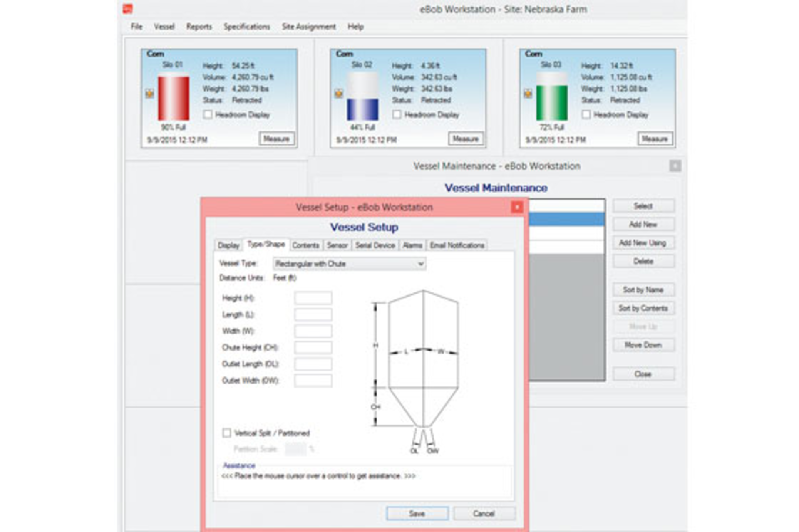Switch to the Email Notifications tab
The width and height of the screenshot is (799, 532).
click(457, 245)
